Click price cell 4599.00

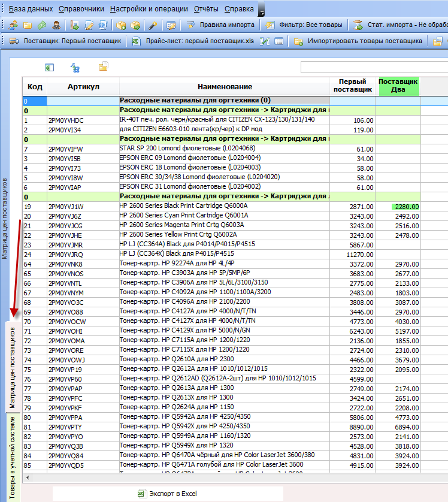coord(353,379)
